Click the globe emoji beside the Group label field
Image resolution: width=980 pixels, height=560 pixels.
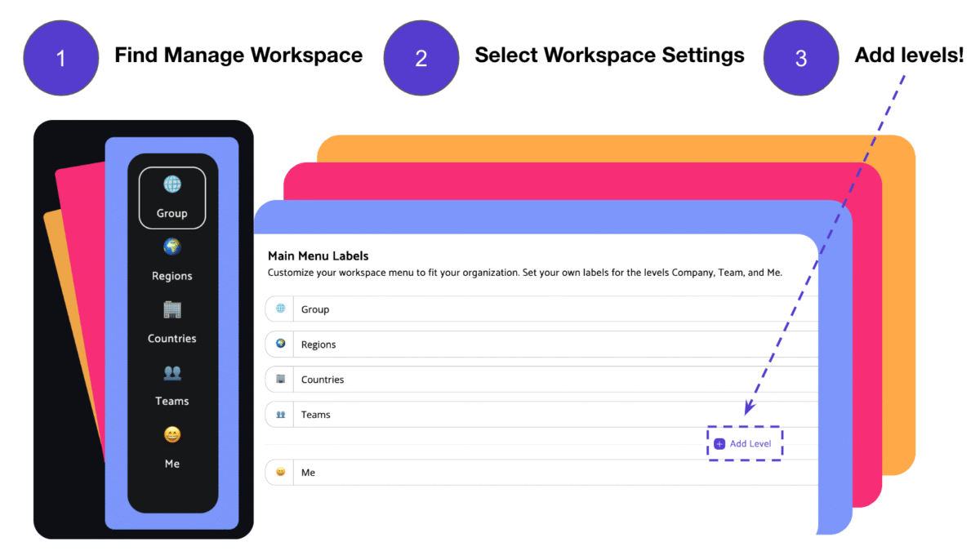[280, 309]
